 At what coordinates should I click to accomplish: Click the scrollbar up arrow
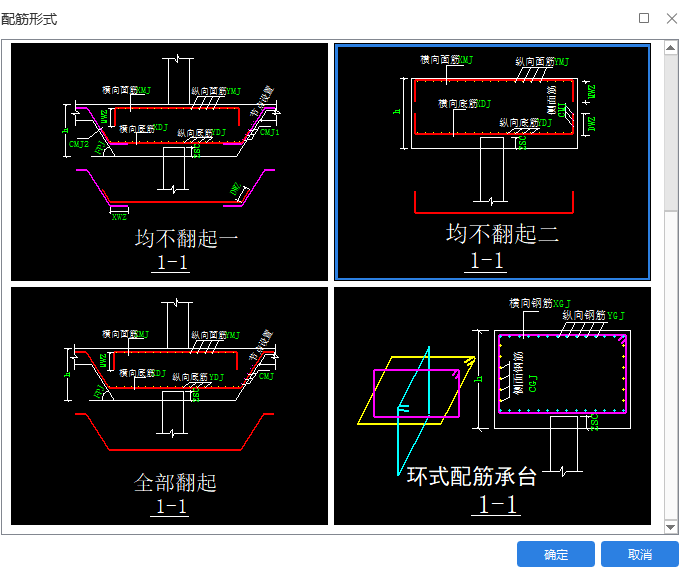coord(670,48)
